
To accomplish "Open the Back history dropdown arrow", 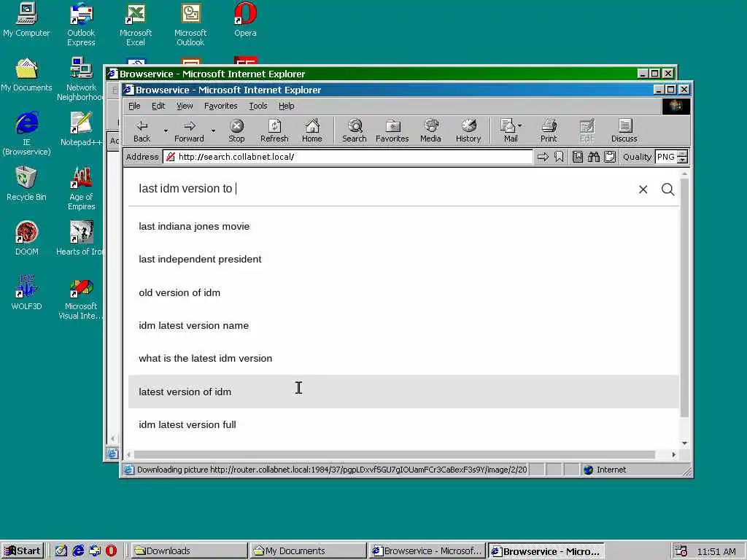I will point(166,131).
